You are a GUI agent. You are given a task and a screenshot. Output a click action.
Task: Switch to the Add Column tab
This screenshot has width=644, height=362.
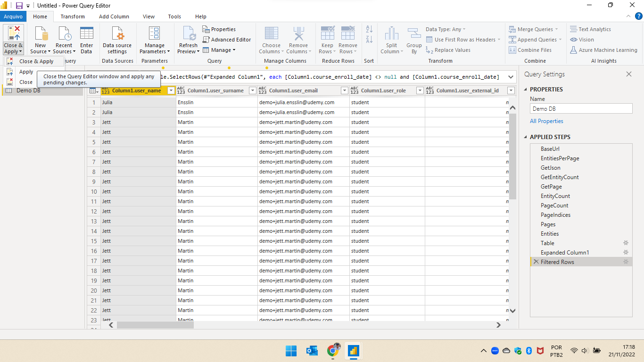coord(114,16)
